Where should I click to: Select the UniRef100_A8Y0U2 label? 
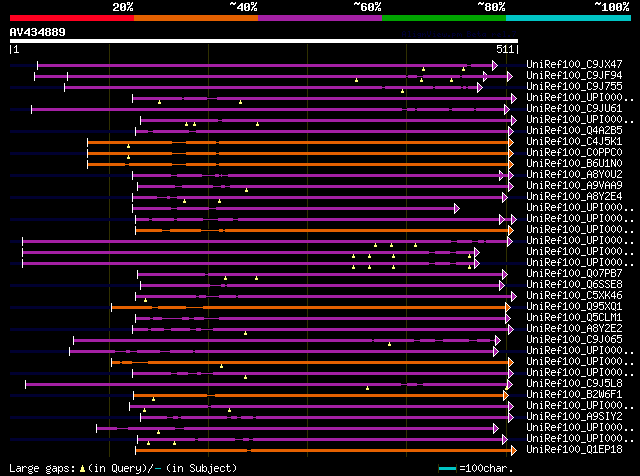[574, 174]
